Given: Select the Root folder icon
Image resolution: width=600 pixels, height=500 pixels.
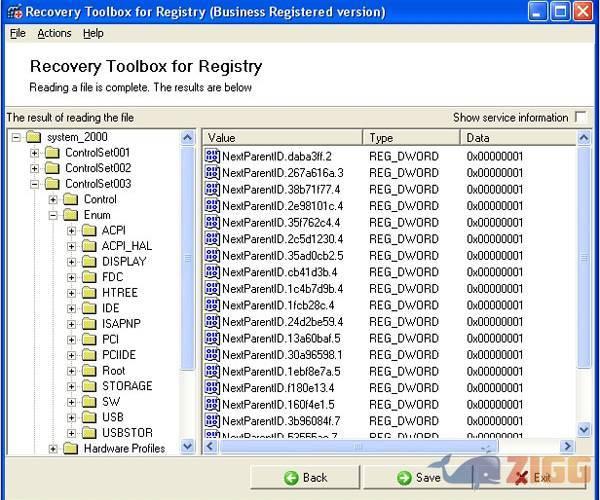Looking at the screenshot, I should pyautogui.click(x=89, y=370).
